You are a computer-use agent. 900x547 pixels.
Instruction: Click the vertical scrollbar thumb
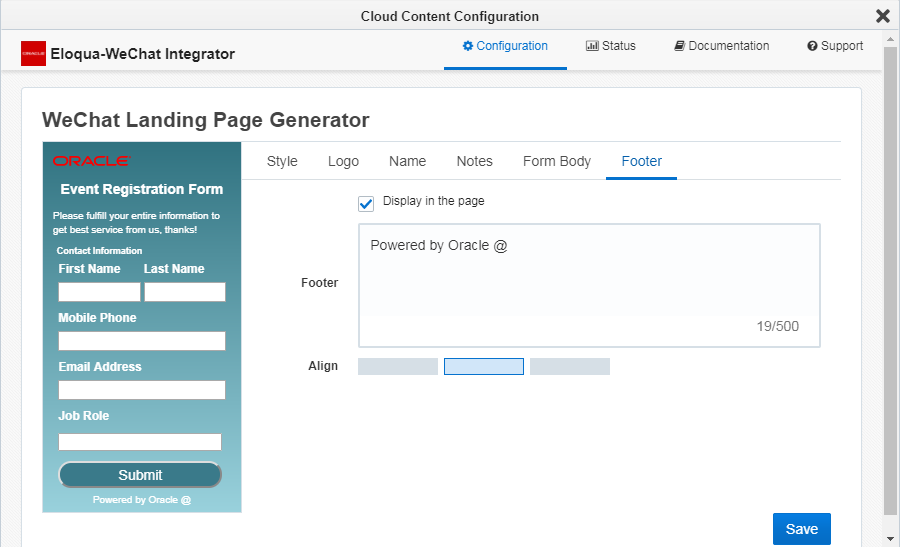(x=890, y=281)
